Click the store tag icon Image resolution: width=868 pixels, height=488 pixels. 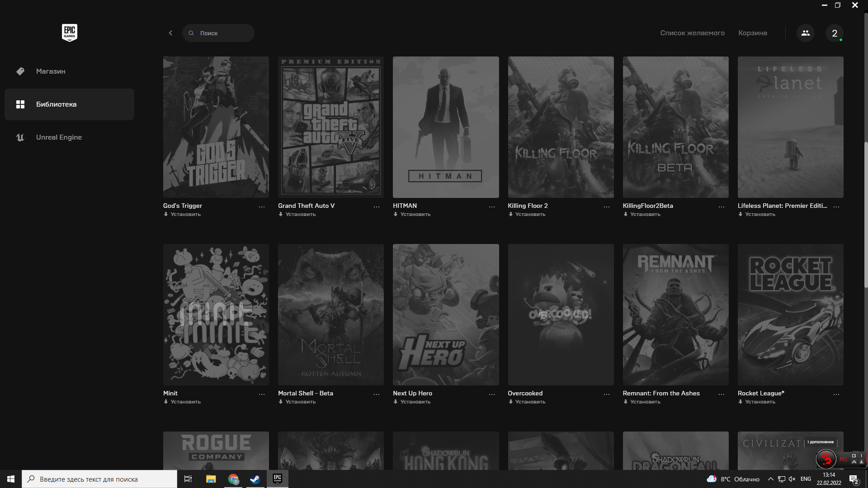tap(20, 71)
